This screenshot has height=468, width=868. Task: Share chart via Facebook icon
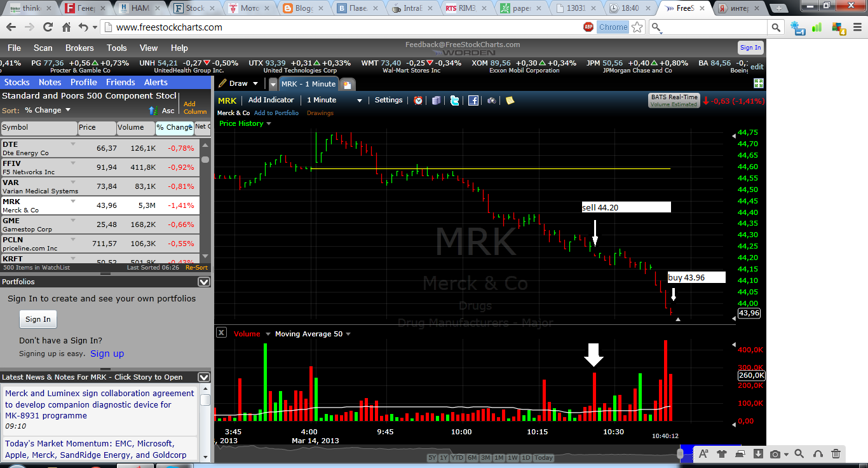[x=473, y=100]
